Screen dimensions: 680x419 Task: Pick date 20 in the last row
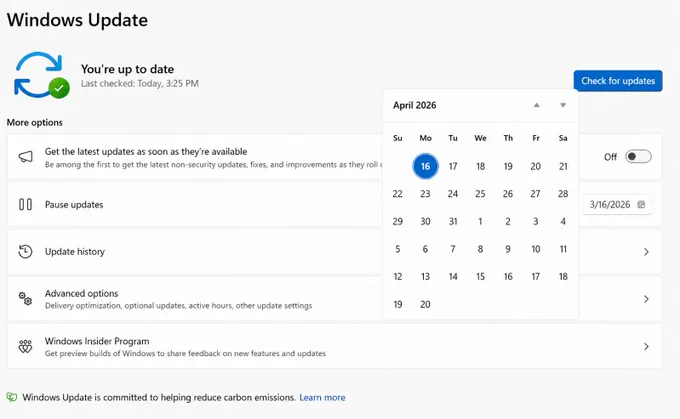pyautogui.click(x=425, y=304)
